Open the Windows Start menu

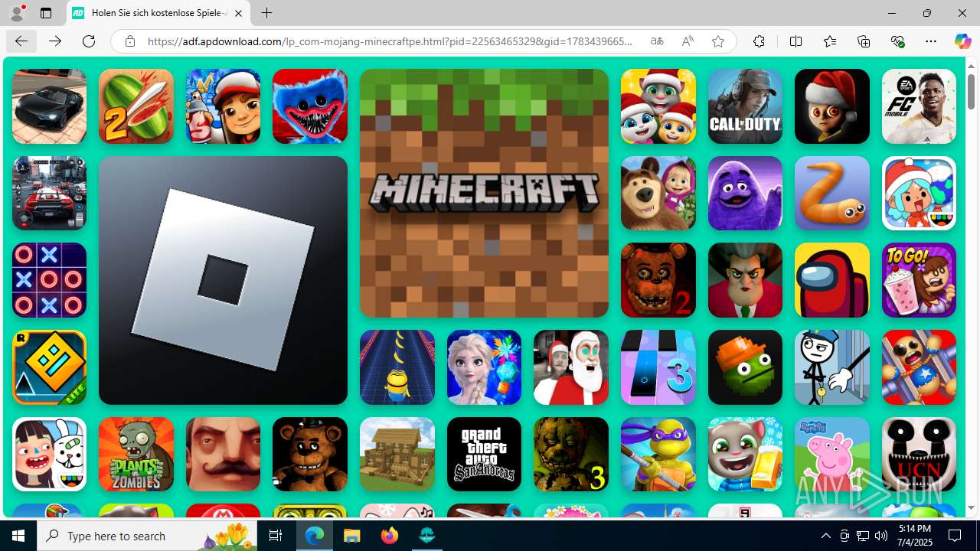point(18,536)
